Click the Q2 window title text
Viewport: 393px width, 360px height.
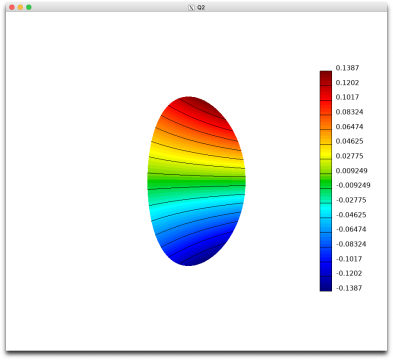(x=201, y=7)
